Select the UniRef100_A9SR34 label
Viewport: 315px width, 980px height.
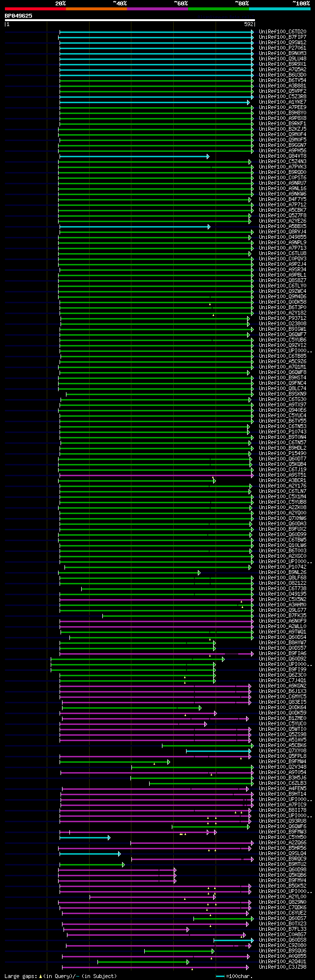pos(283,270)
